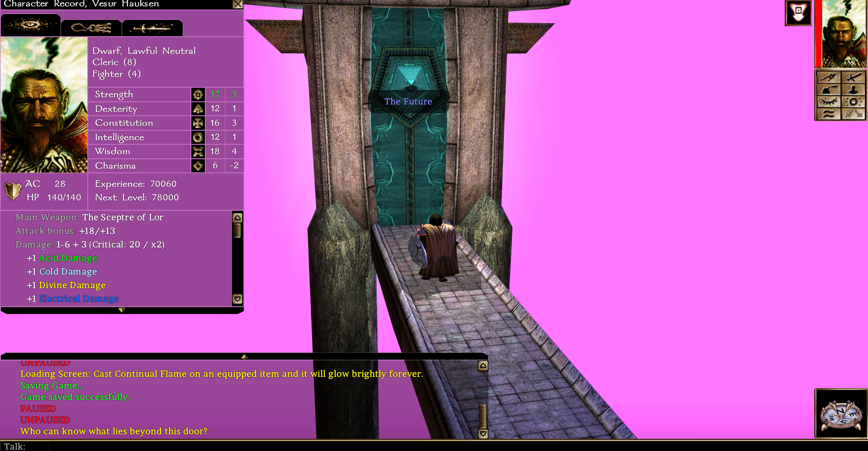
Task: Toggle the arrow-shot mode button
Action: [x=828, y=77]
